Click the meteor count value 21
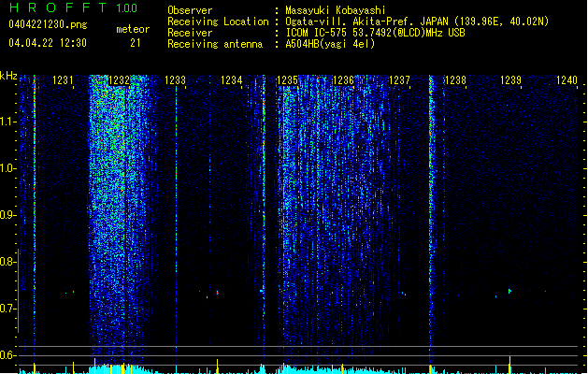 click(136, 43)
